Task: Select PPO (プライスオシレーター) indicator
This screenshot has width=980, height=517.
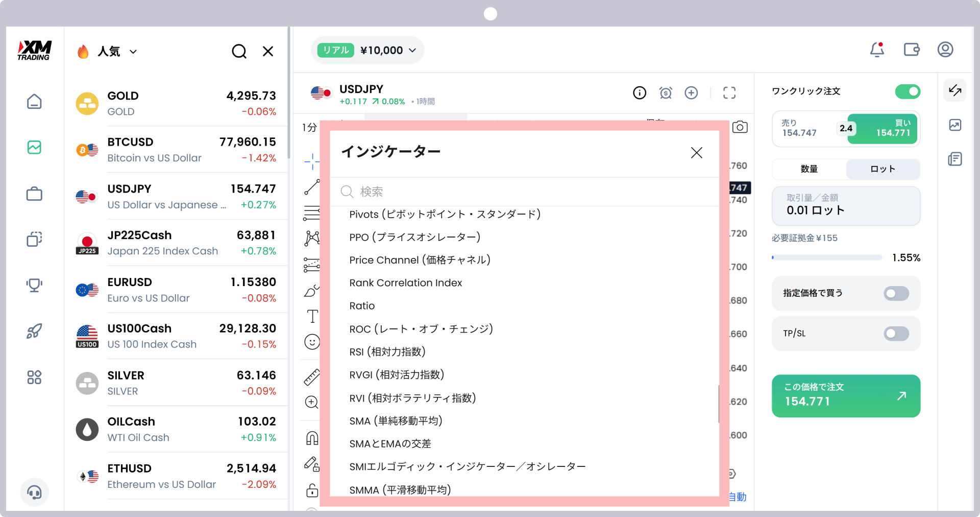Action: point(414,237)
